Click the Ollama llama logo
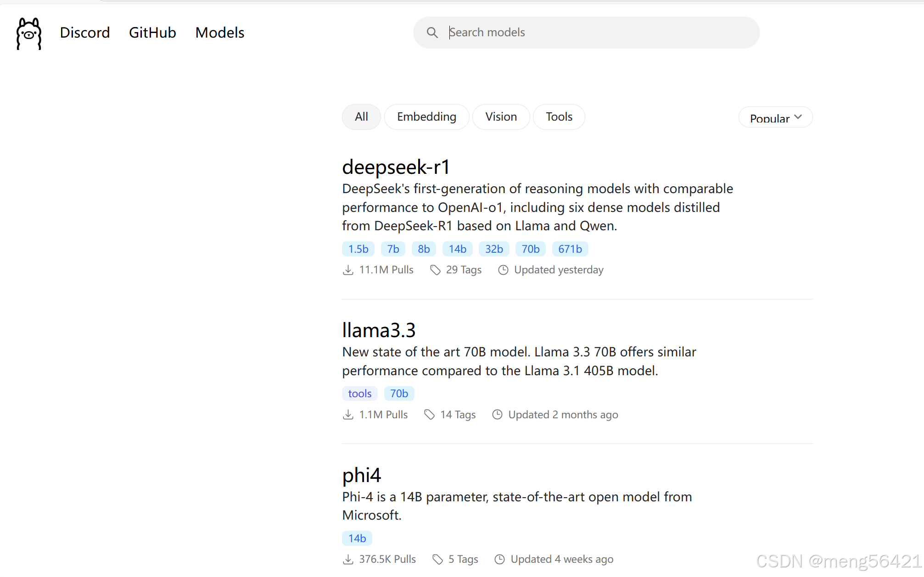The image size is (924, 577). click(29, 33)
